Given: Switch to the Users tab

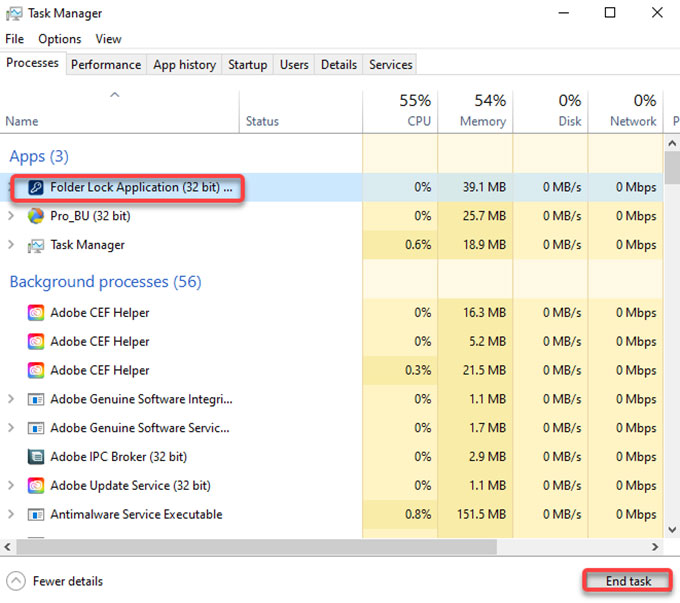Looking at the screenshot, I should pyautogui.click(x=294, y=65).
